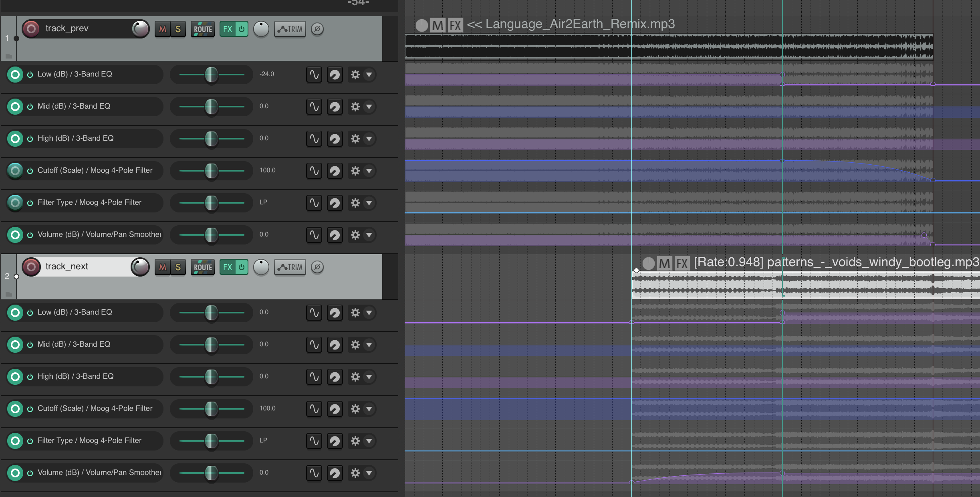This screenshot has width=980, height=497.
Task: Arm record on track_prev
Action: [31, 29]
